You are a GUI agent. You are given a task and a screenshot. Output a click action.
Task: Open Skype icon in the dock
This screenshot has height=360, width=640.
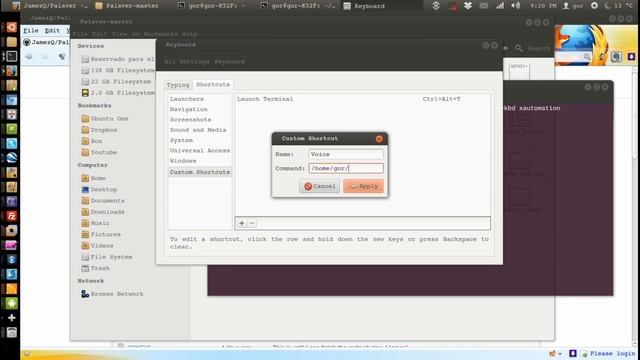pos(11,143)
